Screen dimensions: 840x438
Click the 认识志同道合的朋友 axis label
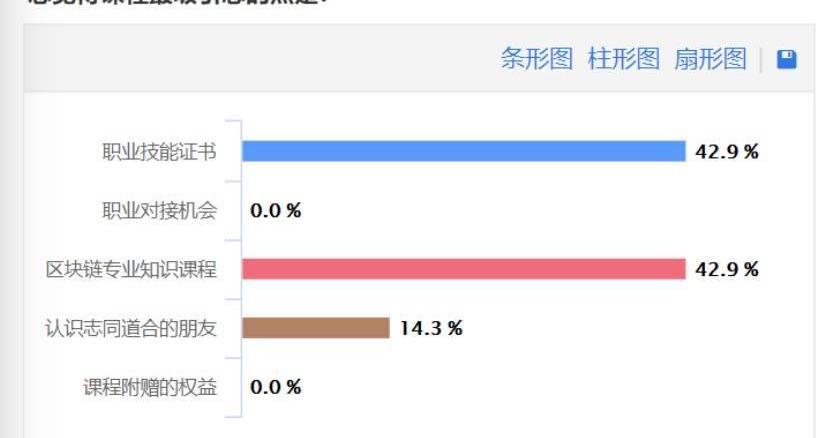coord(132,328)
